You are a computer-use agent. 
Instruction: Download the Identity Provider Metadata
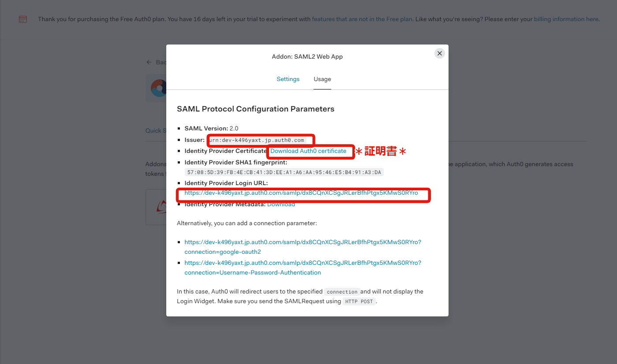(281, 204)
